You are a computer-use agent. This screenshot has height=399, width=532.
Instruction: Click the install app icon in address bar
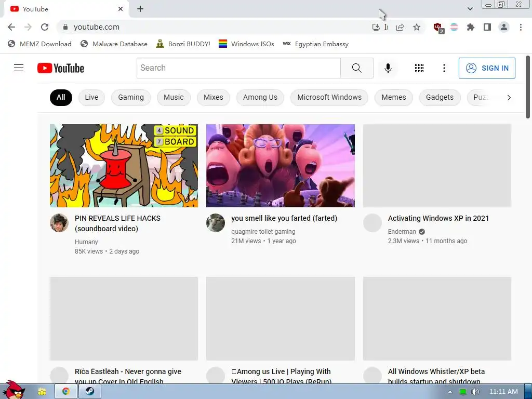[376, 27]
